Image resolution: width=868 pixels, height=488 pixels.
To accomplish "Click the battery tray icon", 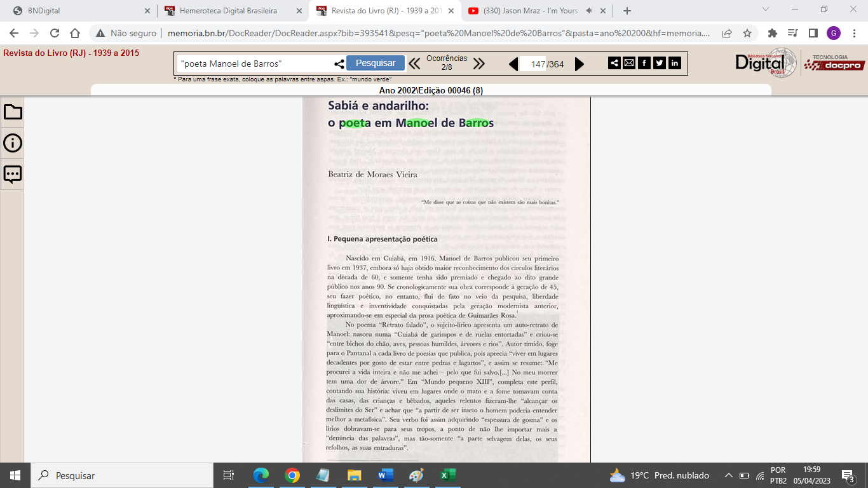I will tap(744, 475).
